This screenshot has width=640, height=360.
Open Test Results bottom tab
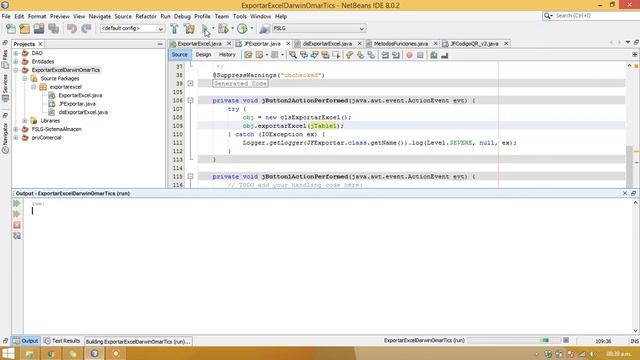62,341
